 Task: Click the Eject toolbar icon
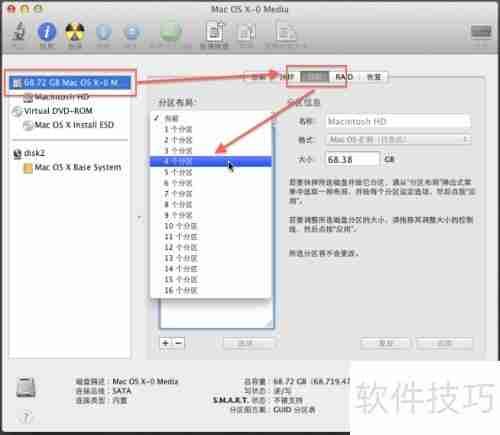click(132, 33)
